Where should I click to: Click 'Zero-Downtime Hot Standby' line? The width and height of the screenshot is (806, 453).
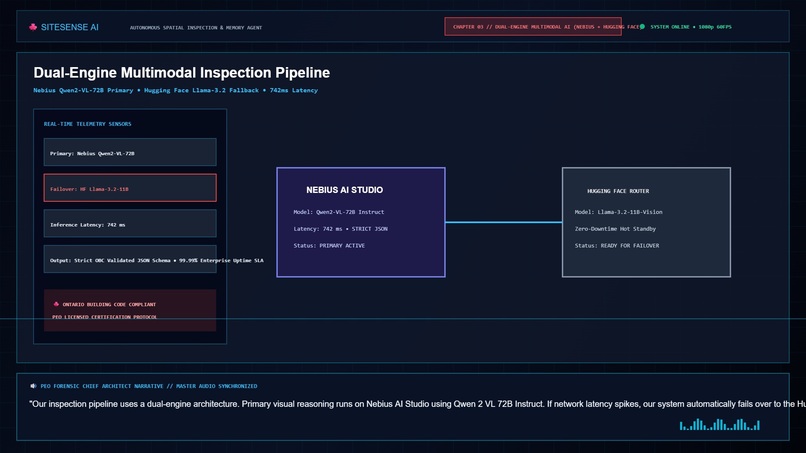pos(615,229)
